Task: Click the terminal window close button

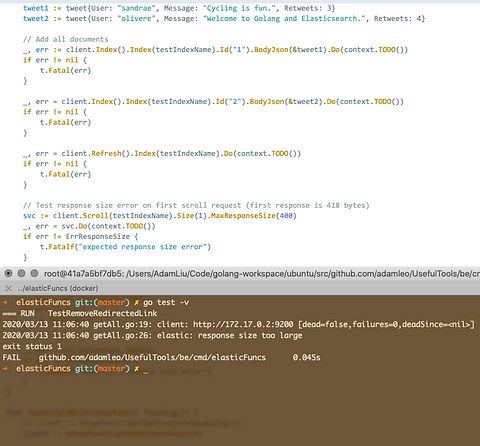Action: tap(9, 274)
